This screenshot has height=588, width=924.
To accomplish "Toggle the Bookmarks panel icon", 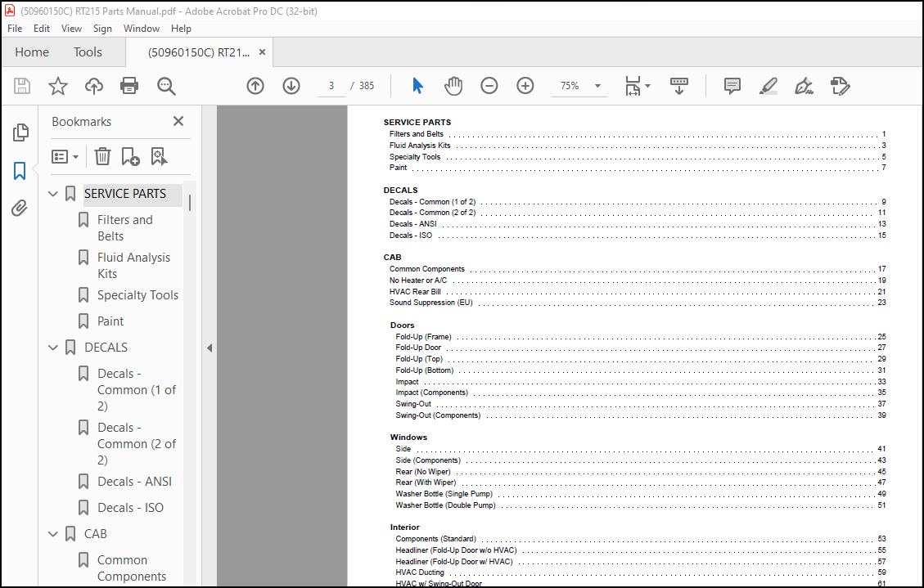I will click(x=20, y=171).
